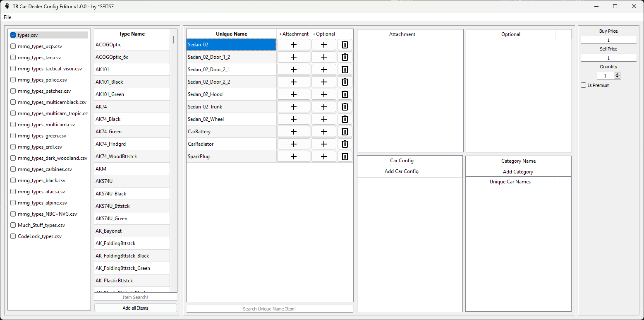Enable the Is Premium checkbox

pyautogui.click(x=584, y=85)
